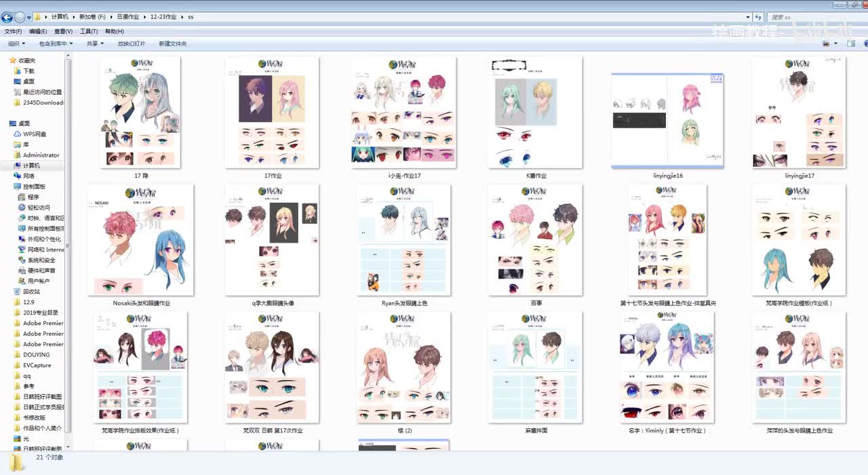Image resolution: width=868 pixels, height=475 pixels.
Task: Expand the 共享 dropdown
Action: pyautogui.click(x=95, y=43)
